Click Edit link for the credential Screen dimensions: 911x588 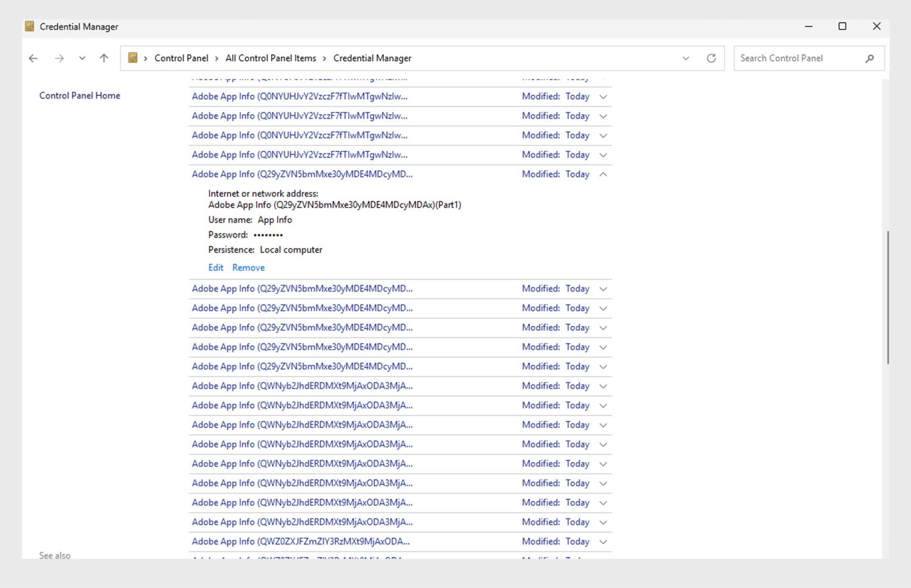[215, 267]
